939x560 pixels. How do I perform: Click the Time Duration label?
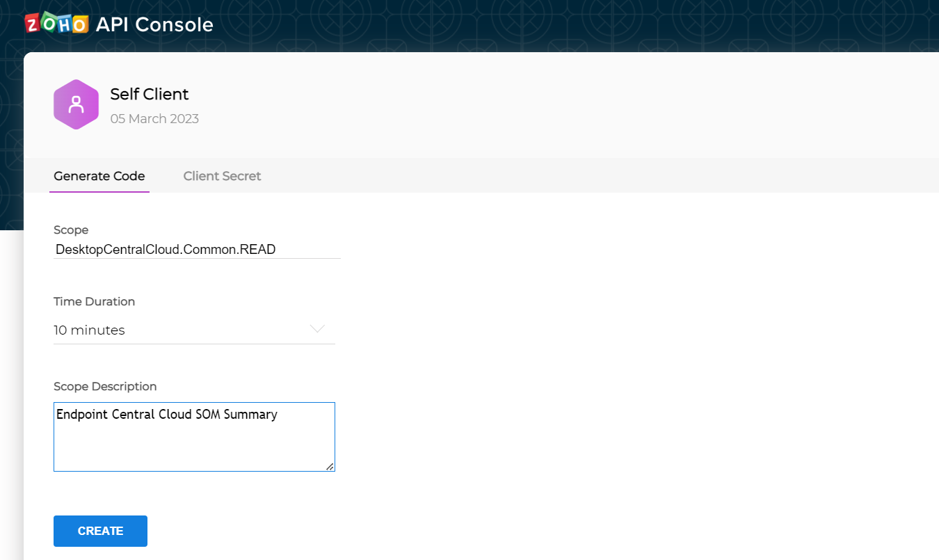click(94, 301)
